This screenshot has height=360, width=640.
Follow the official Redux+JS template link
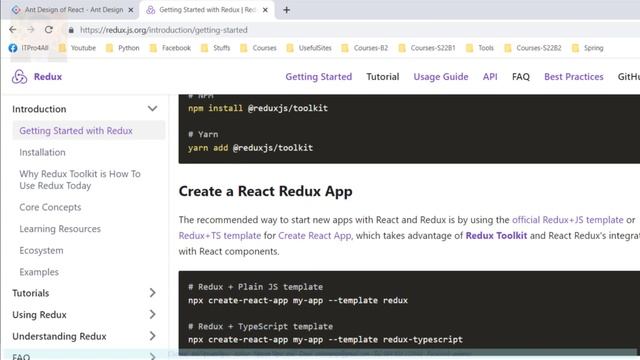coord(568,220)
